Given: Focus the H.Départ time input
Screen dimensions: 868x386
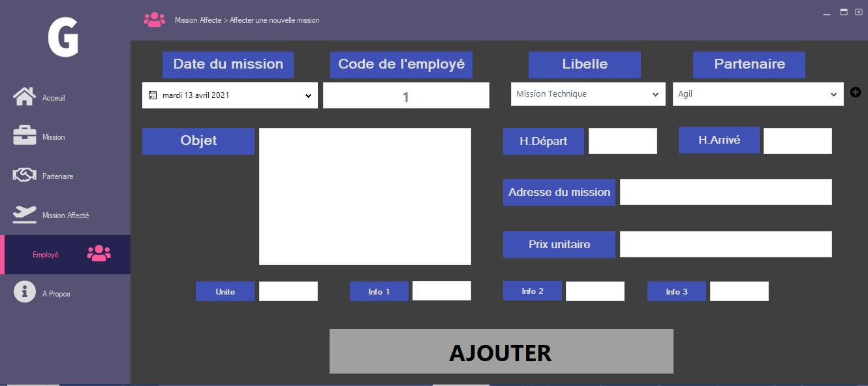Looking at the screenshot, I should click(x=623, y=141).
